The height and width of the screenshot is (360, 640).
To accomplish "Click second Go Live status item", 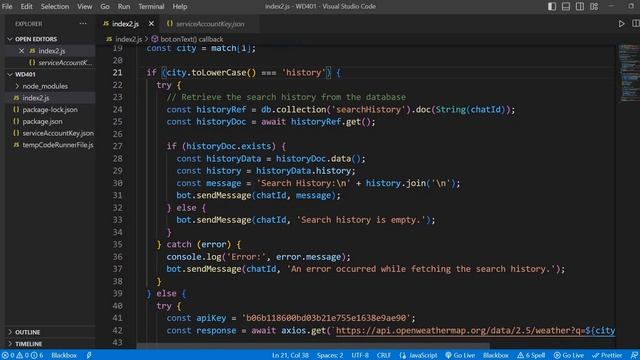I will click(x=569, y=356).
